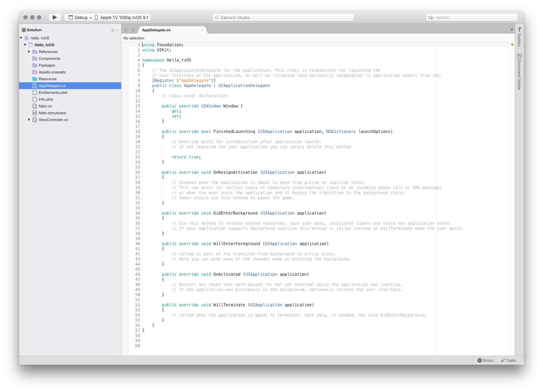
Task: Select Assets.xcassets in the solution tree
Action: (52, 72)
